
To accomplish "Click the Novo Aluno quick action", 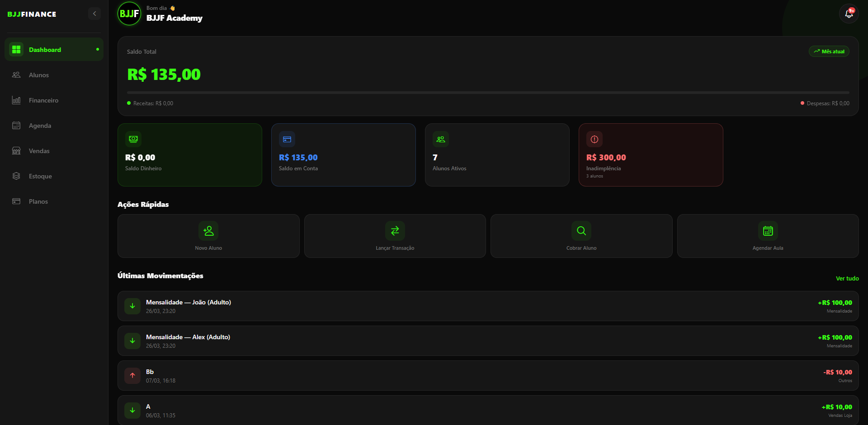I will (x=208, y=236).
